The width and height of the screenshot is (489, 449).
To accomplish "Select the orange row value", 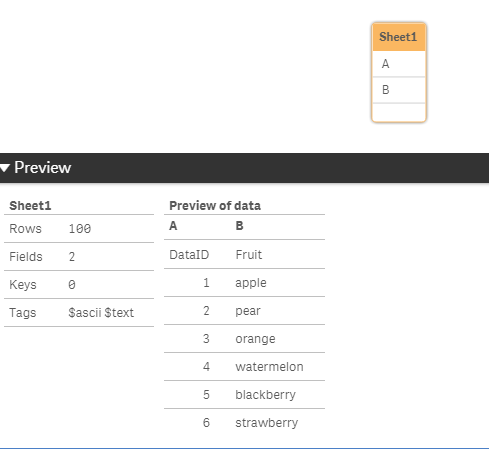I will coord(255,339).
